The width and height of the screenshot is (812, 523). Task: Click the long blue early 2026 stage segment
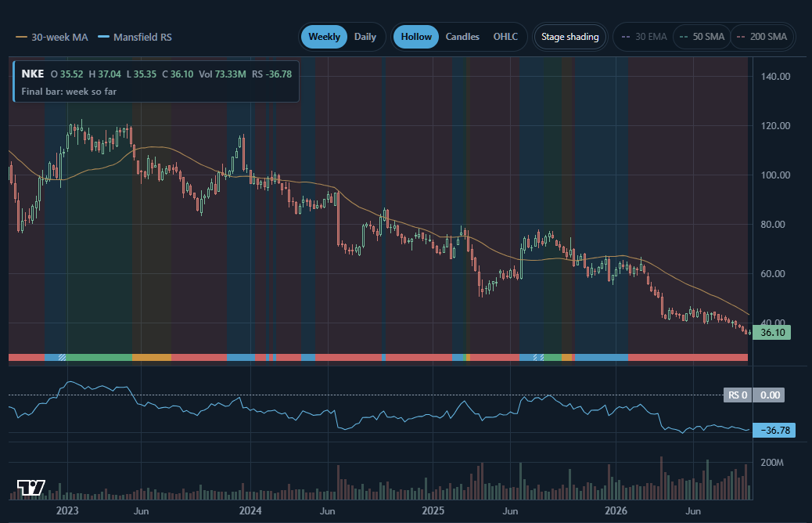point(602,357)
